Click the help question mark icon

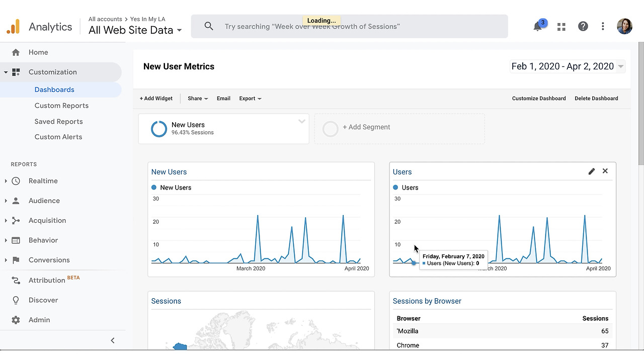tap(583, 27)
